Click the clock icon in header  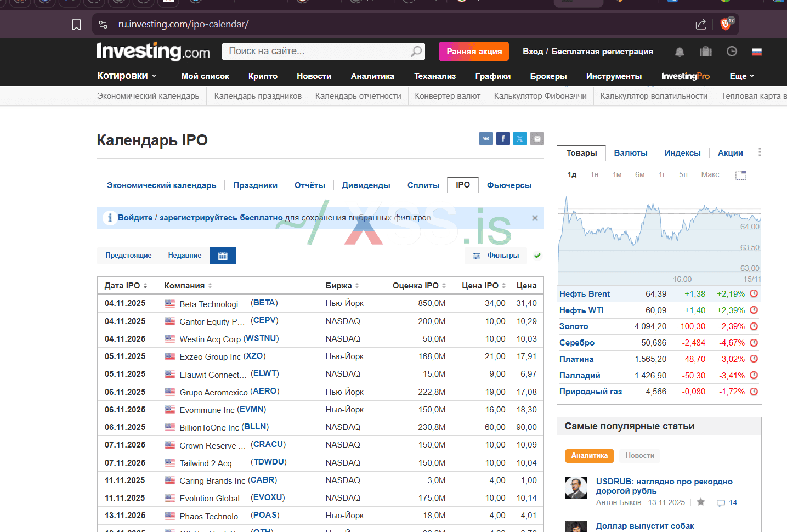pos(732,52)
